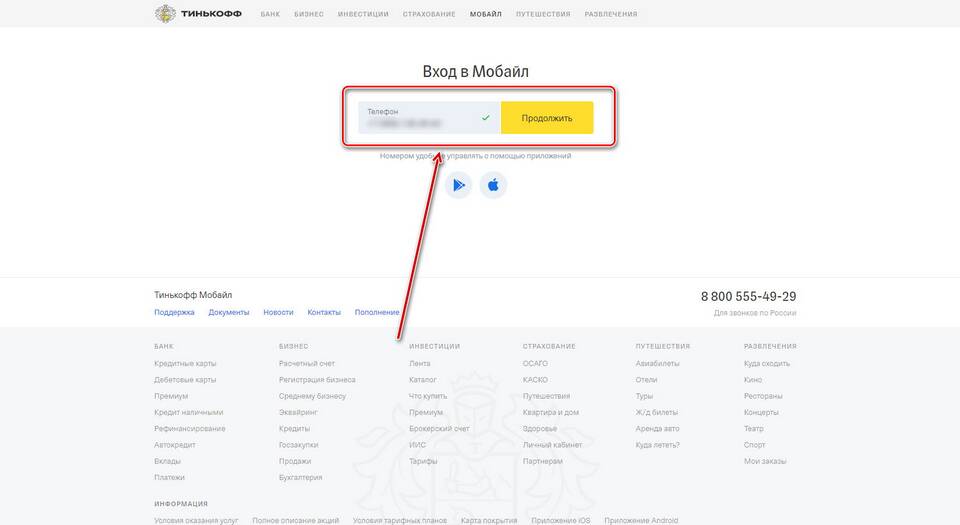This screenshot has width=960, height=525.
Task: Open Развлечения in top navigation
Action: coord(610,15)
